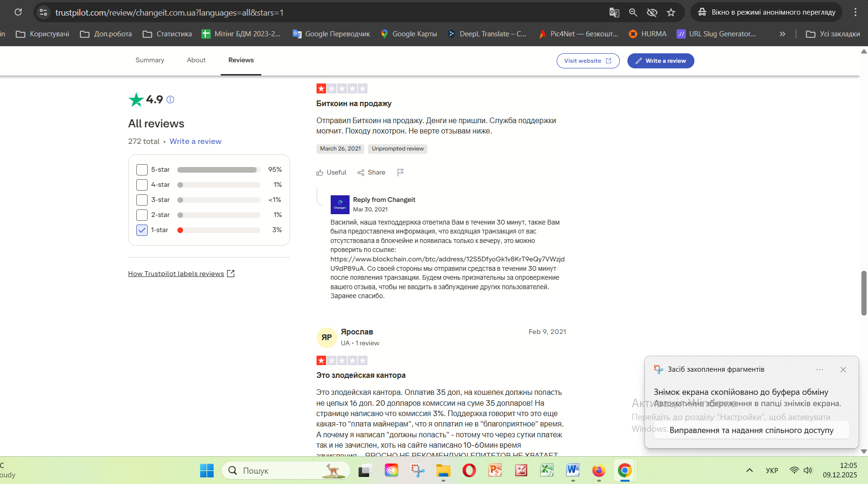
Task: Click the taskbar Пошук search box
Action: tap(286, 470)
